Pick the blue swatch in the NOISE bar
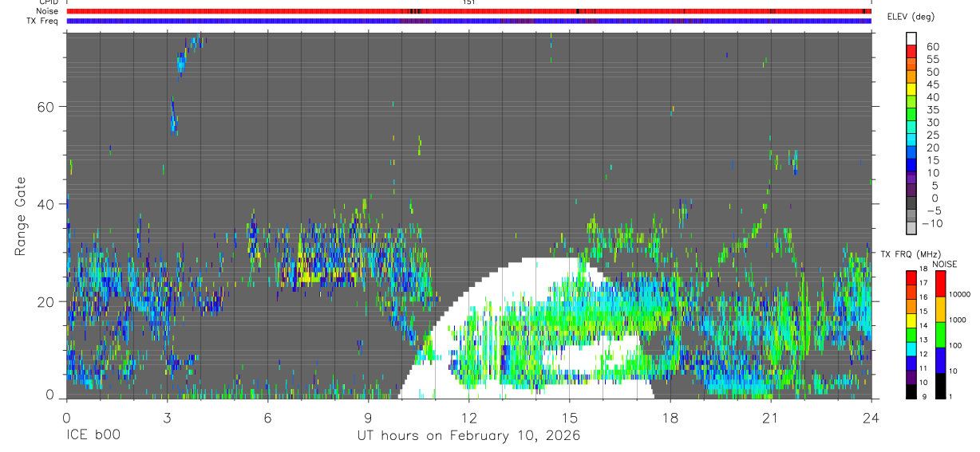Screen dimensions: 980x452 (941, 360)
